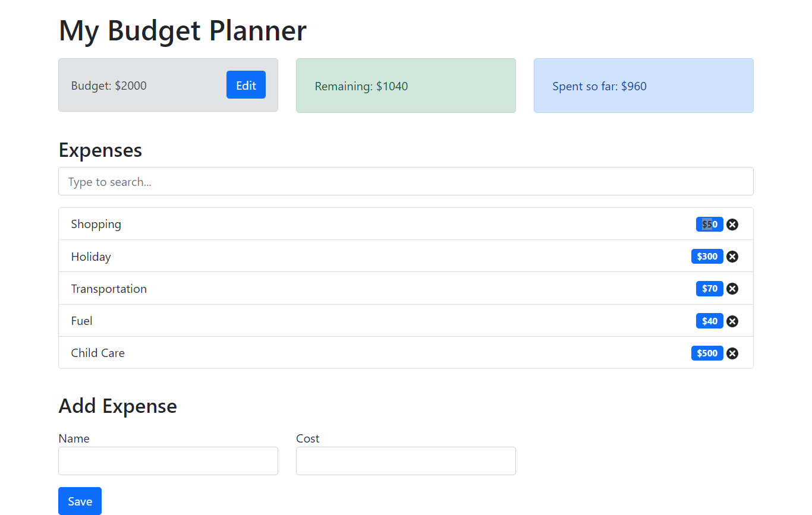
Task: Click the Expenses heading
Action: click(100, 150)
